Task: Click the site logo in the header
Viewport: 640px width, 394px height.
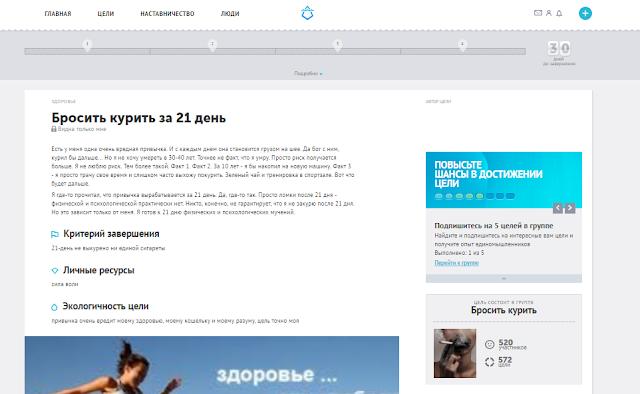Action: [307, 13]
